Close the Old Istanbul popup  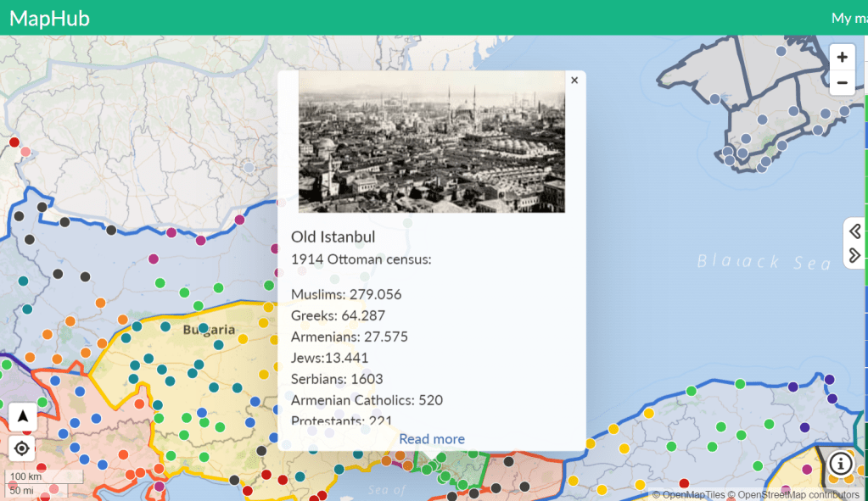pos(574,81)
